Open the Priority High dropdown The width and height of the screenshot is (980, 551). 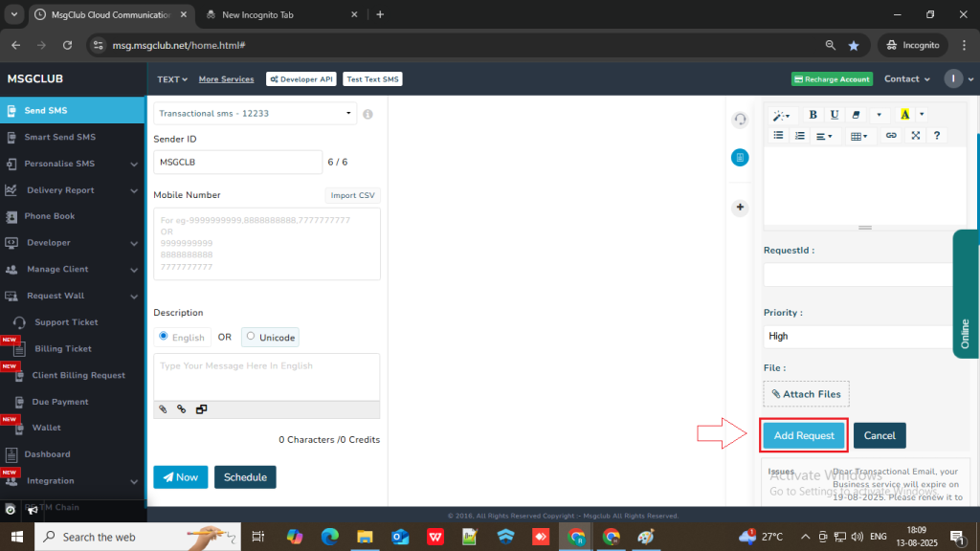pyautogui.click(x=857, y=336)
